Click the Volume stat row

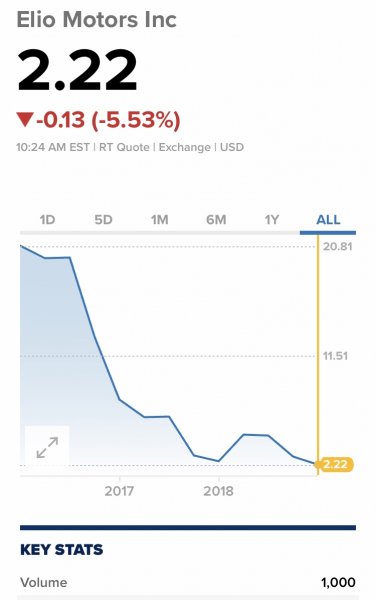(x=188, y=583)
